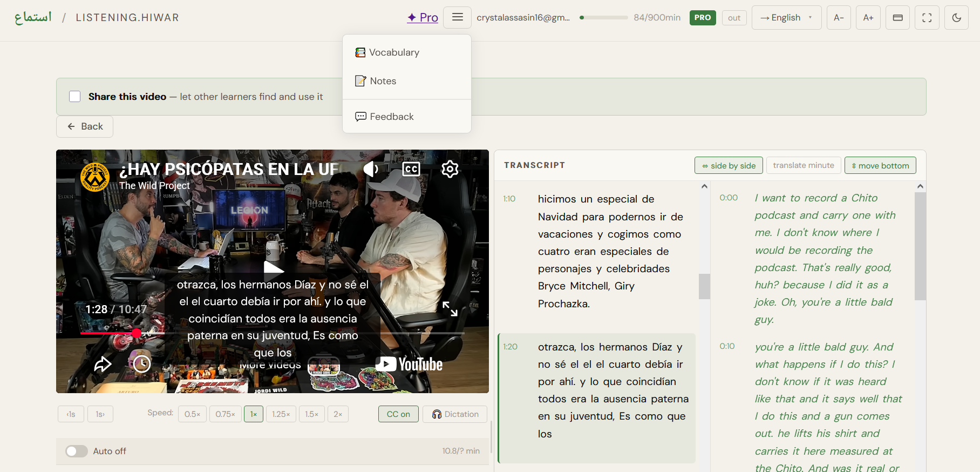Increase font size with A+
This screenshot has height=472, width=980.
868,18
